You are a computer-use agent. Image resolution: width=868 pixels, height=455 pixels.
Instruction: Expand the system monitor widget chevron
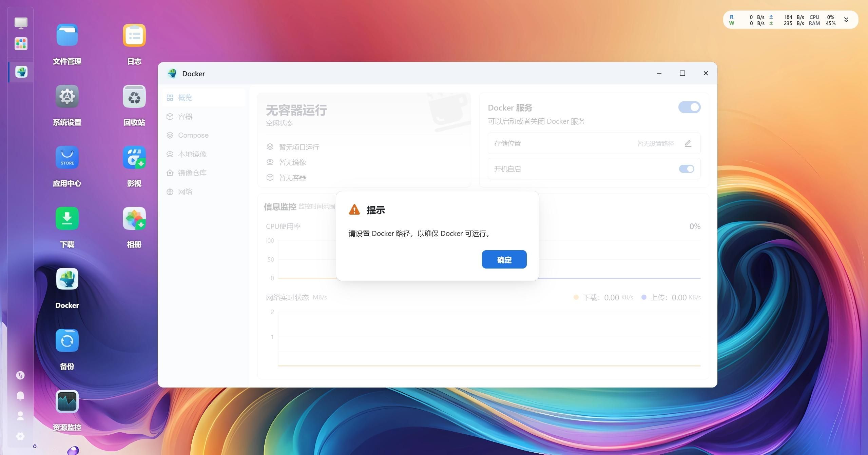[846, 20]
